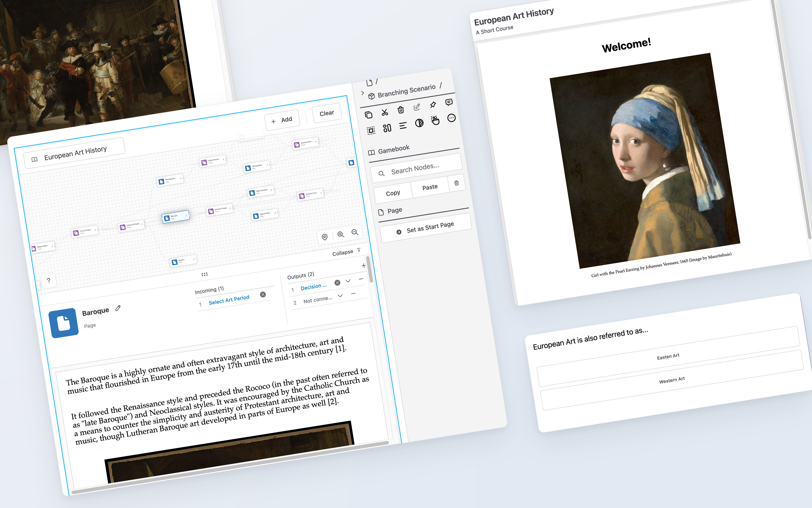This screenshot has height=508, width=812.
Task: Select the Easten Art answer option
Action: coord(668,356)
